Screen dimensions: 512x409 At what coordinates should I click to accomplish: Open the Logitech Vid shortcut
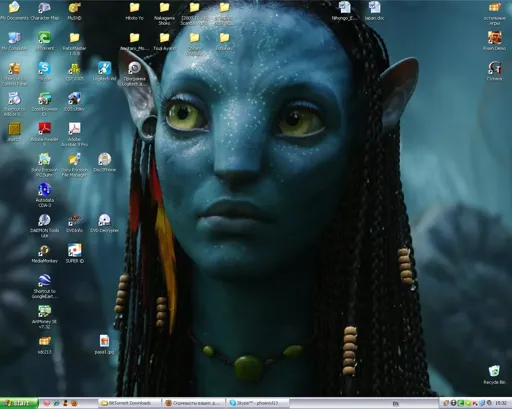104,71
